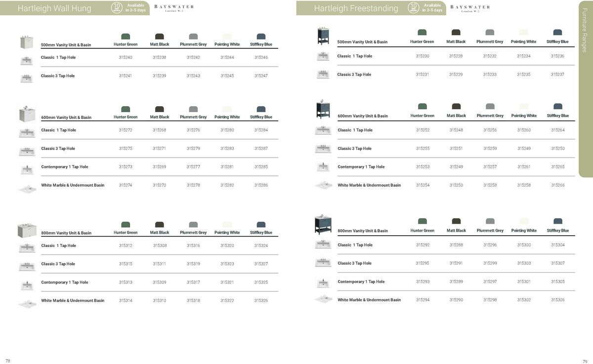Click the Wall Hung 800mm White Marble & Undermount Basin label
The height and width of the screenshot is (364, 593).
pos(73,301)
